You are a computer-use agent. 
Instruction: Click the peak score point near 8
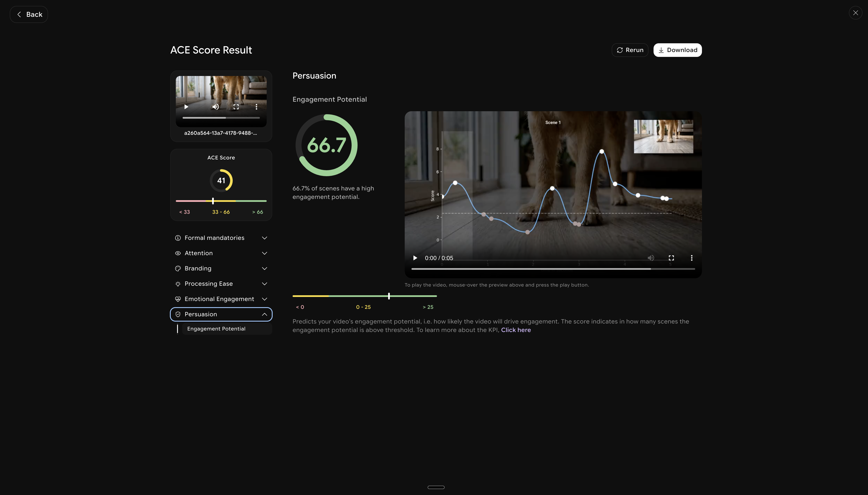(602, 151)
